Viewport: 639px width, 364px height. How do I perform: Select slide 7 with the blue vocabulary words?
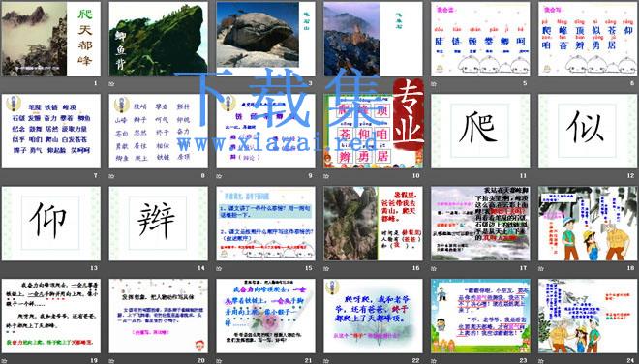[x=51, y=132]
